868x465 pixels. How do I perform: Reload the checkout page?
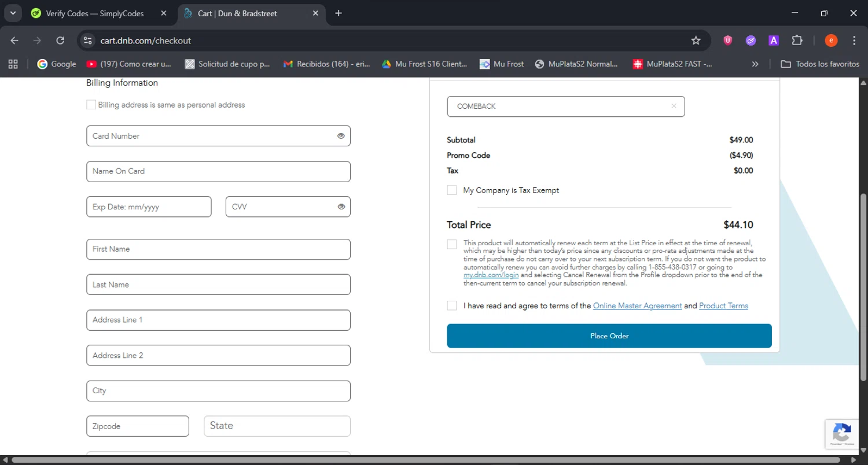[60, 40]
